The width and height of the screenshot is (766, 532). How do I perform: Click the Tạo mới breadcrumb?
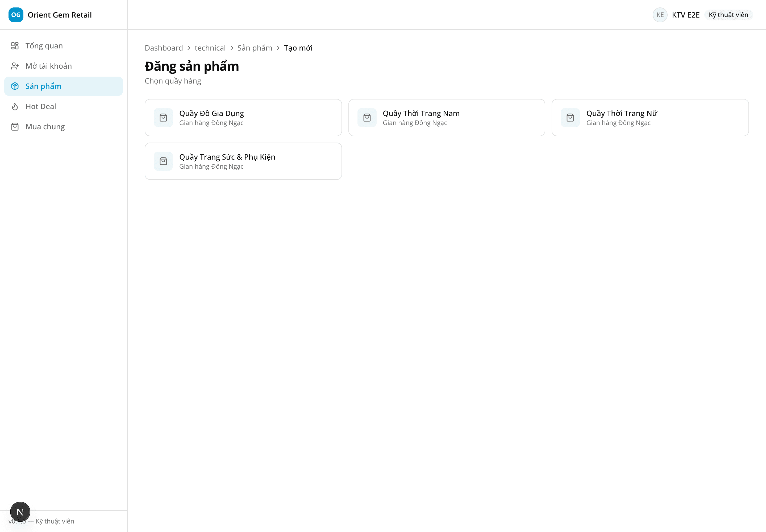(x=298, y=48)
